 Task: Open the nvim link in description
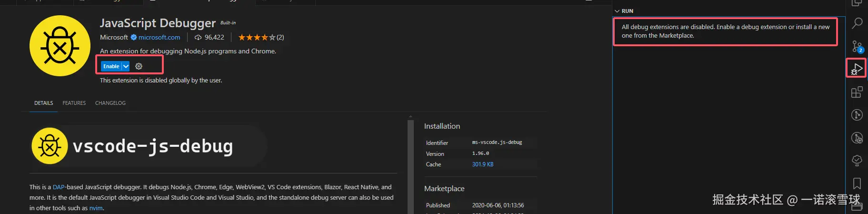point(96,208)
